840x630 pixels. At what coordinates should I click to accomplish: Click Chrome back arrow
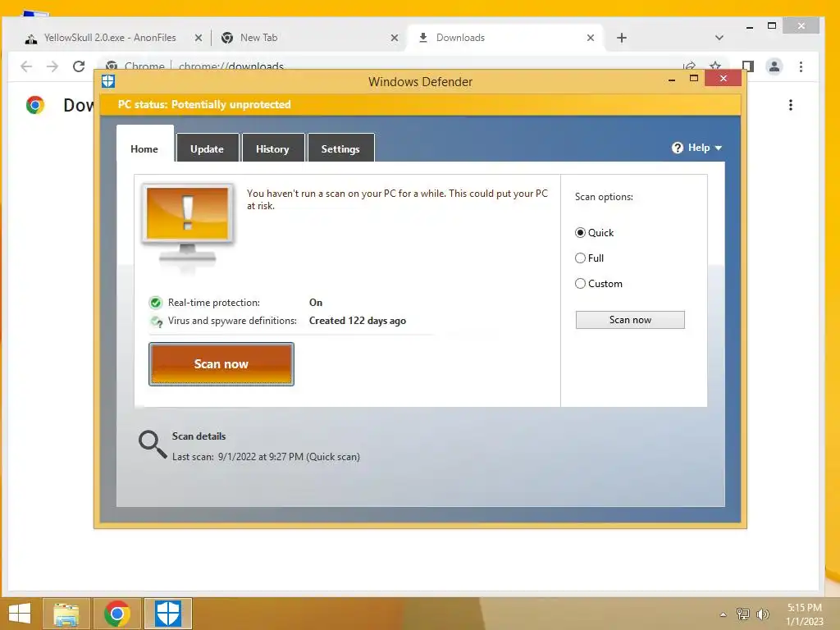[x=26, y=66]
